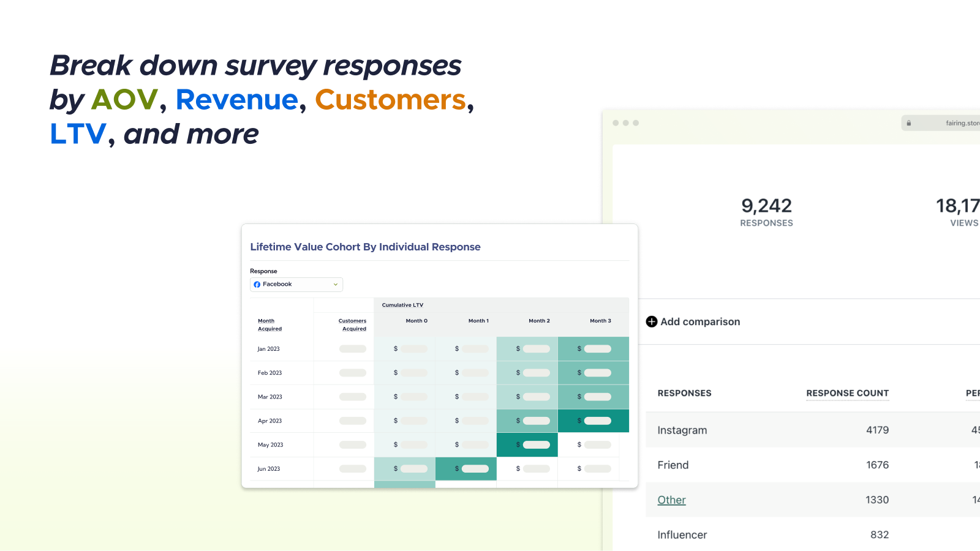Click the Add comparison label
This screenshot has width=980, height=551.
[x=700, y=321]
